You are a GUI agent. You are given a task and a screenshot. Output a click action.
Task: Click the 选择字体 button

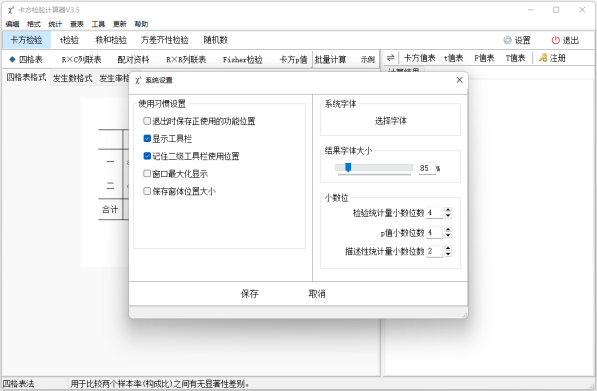point(391,121)
